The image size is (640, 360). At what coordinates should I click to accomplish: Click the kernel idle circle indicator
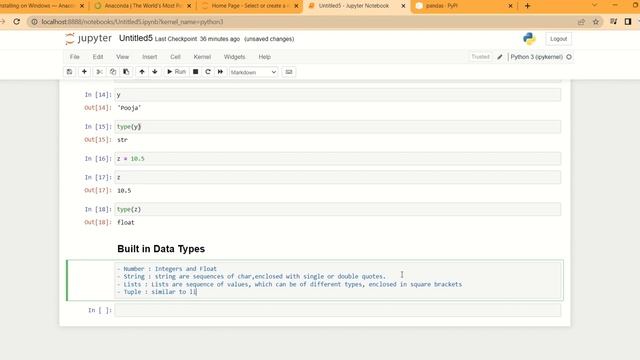coord(569,57)
